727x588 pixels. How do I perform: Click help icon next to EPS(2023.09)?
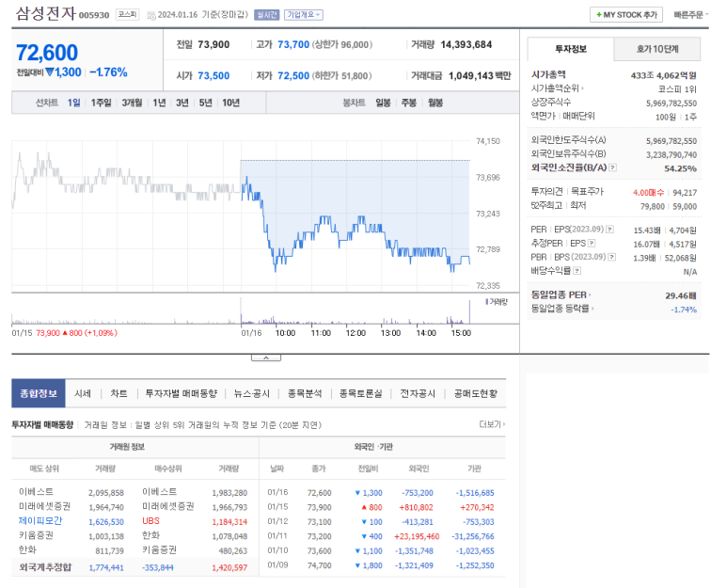coord(609,230)
